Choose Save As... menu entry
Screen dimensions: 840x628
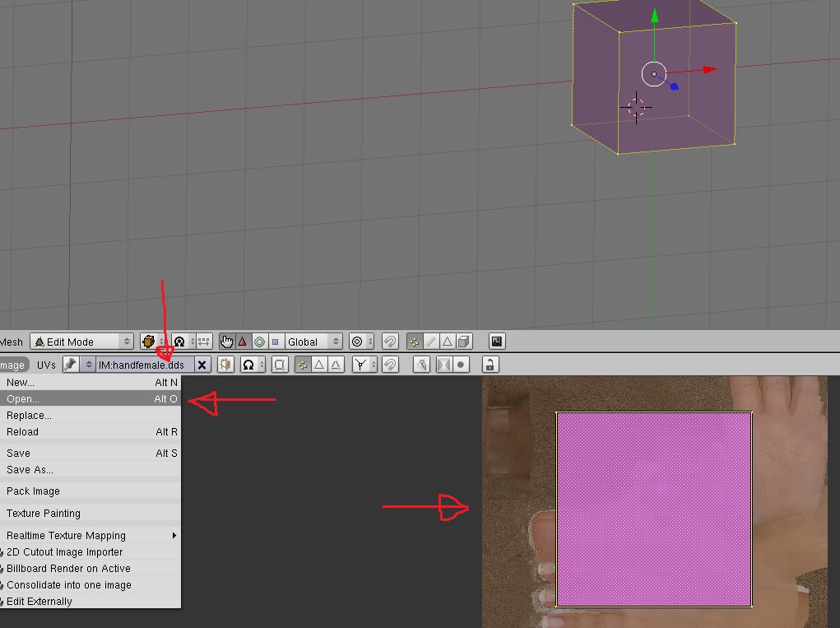(x=90, y=469)
